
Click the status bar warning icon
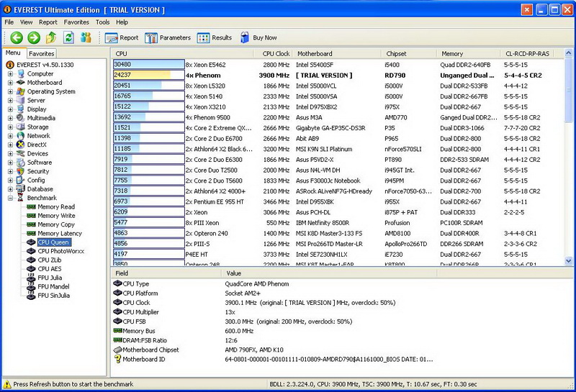click(x=6, y=384)
